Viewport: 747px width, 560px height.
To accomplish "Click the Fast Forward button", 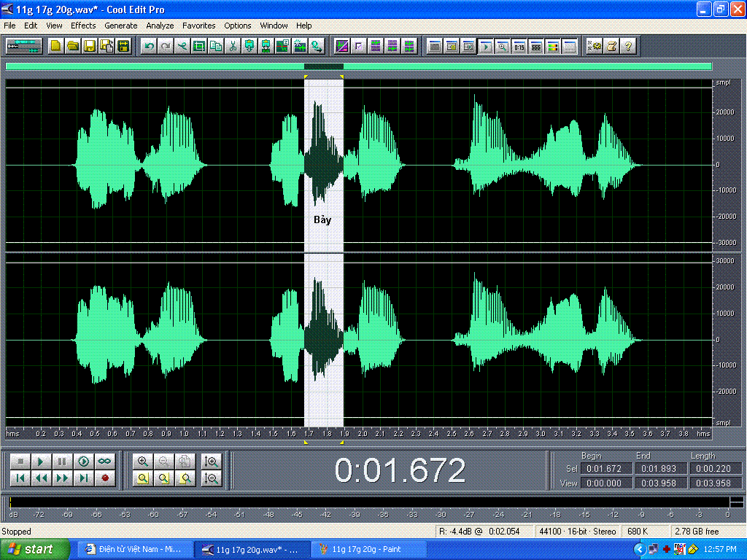I will [x=62, y=478].
